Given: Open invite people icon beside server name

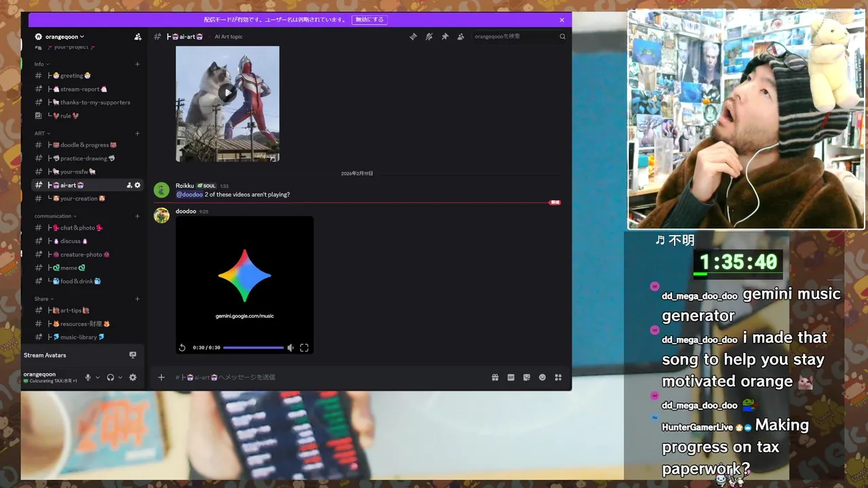Looking at the screenshot, I should 138,37.
